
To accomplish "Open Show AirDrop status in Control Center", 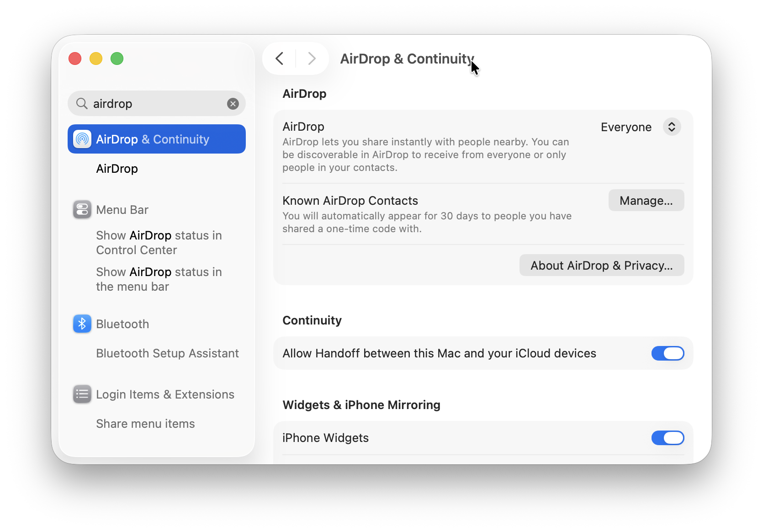I will click(x=159, y=243).
